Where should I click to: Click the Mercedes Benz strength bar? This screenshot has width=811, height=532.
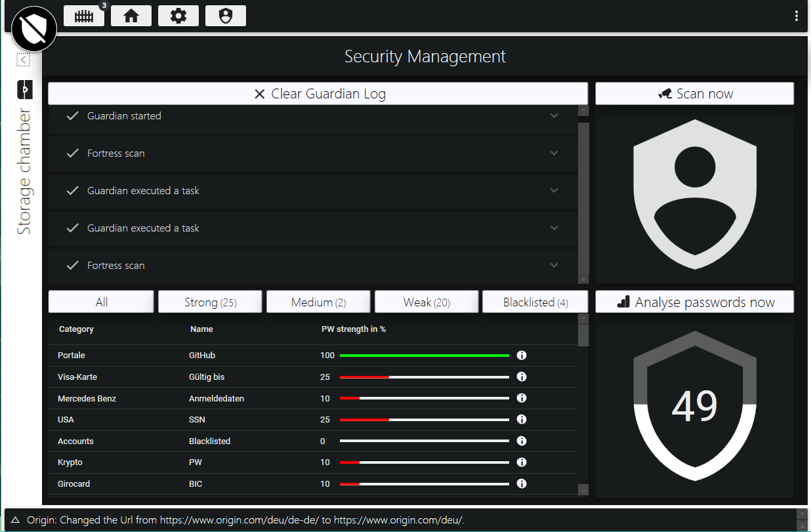coord(425,398)
